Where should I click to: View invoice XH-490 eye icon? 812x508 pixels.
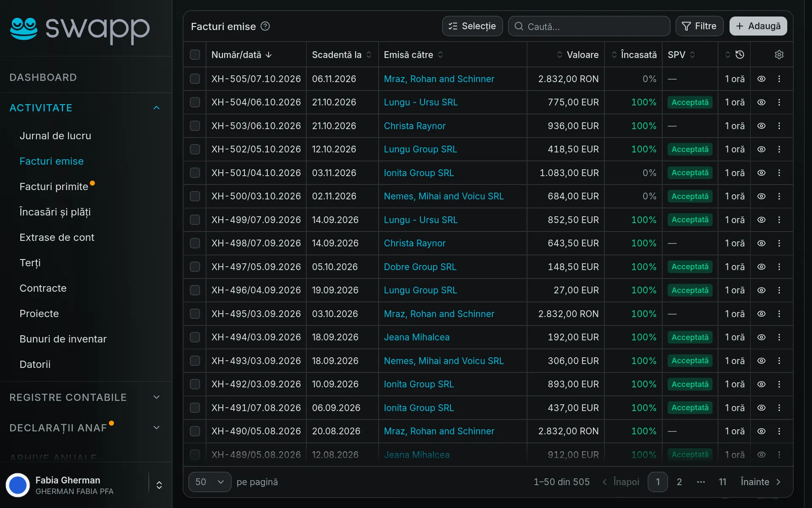pos(761,431)
